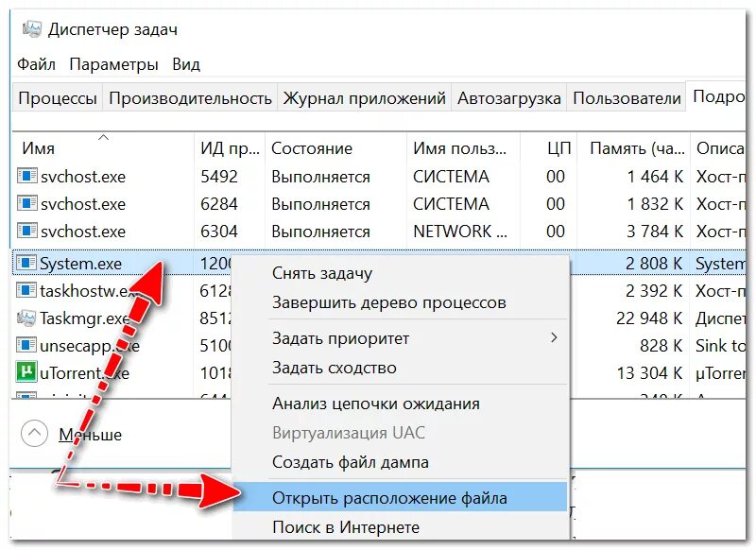Click memory value 1 832 K
This screenshot has width=756, height=550.
tap(655, 204)
